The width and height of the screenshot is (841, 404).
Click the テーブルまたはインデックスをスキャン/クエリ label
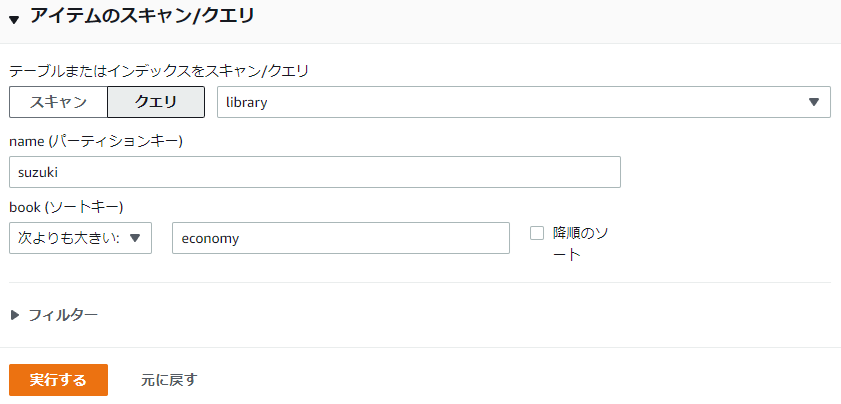159,71
